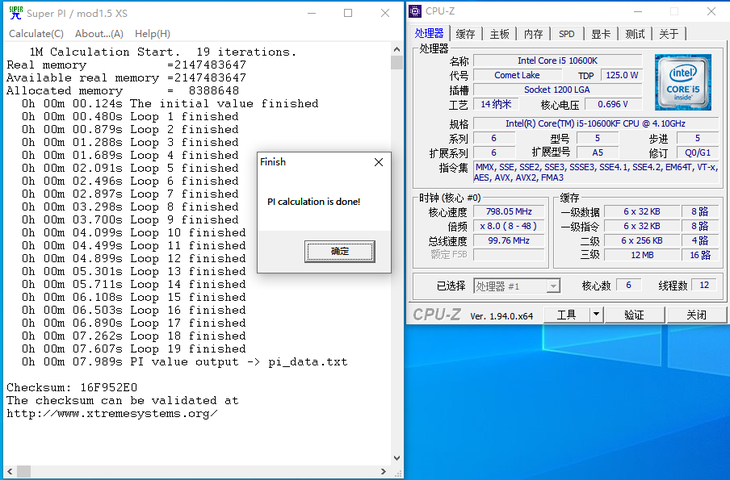Screen dimensions: 730x480
Task: Click the horizontal scrollbar left arrow in Super PI
Action: coord(10,471)
